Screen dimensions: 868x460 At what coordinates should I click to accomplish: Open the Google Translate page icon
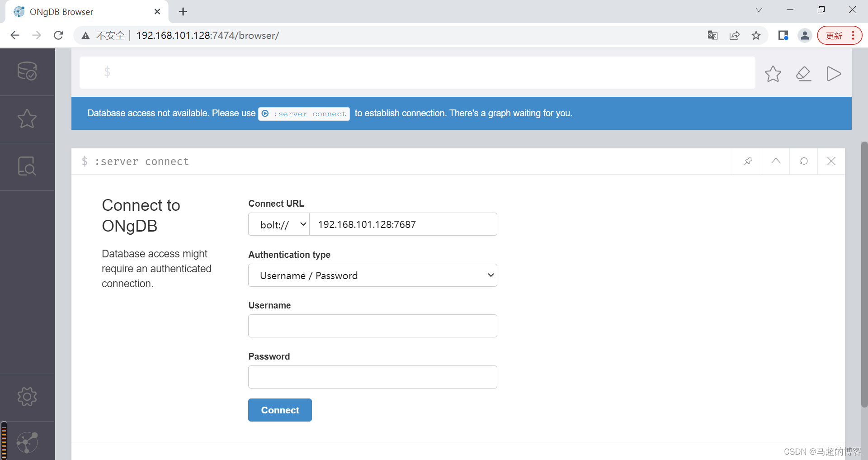click(712, 35)
